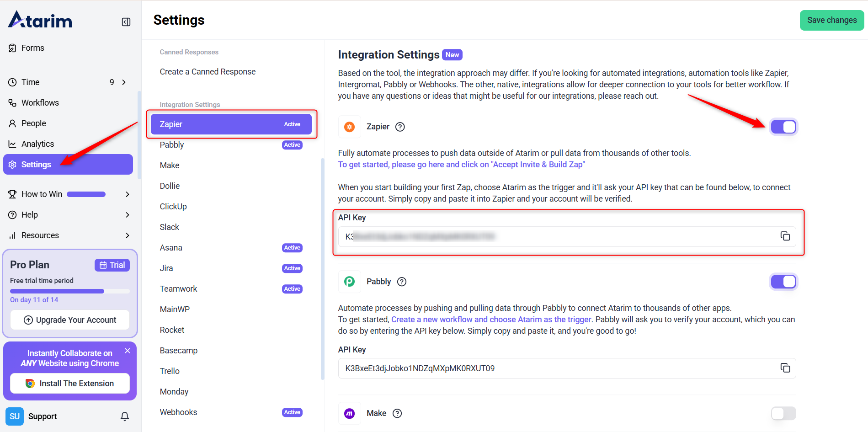Image resolution: width=868 pixels, height=432 pixels.
Task: Click the Save changes button
Action: tap(831, 20)
